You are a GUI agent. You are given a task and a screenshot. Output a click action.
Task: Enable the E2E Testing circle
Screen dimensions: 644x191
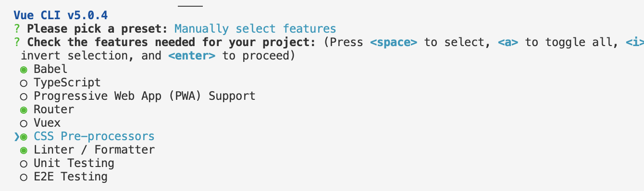pos(24,177)
